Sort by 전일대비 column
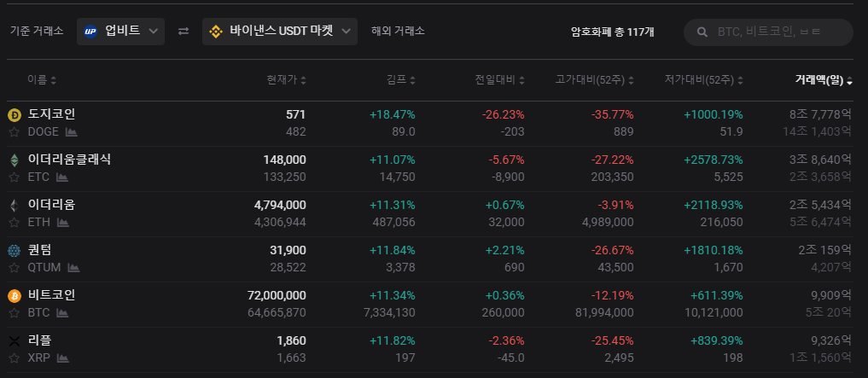 [500, 80]
